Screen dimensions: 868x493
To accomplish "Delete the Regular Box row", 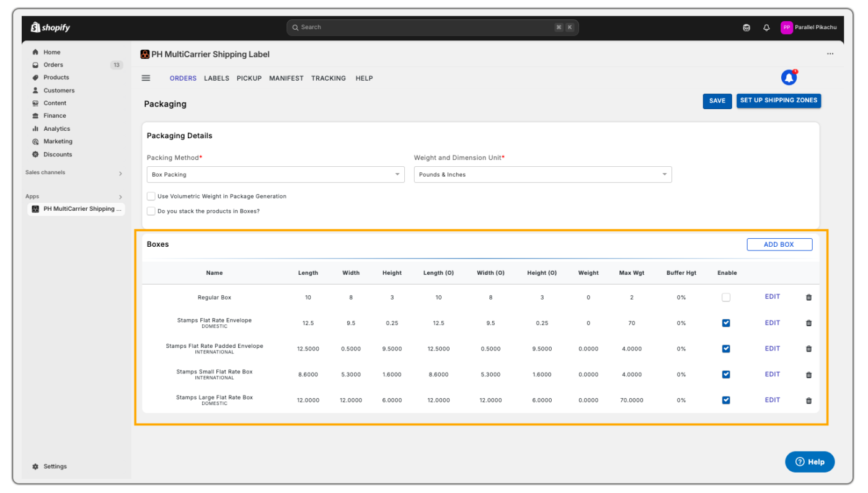I will point(808,298).
